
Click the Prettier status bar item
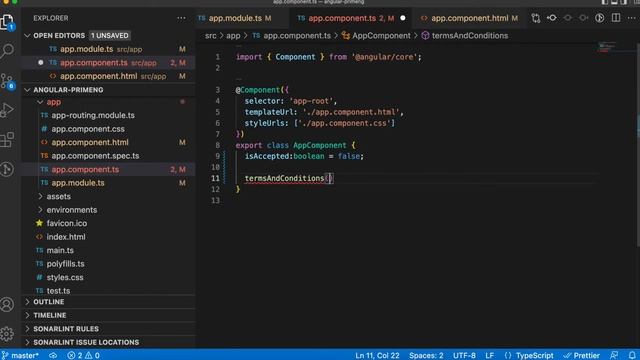pos(582,355)
